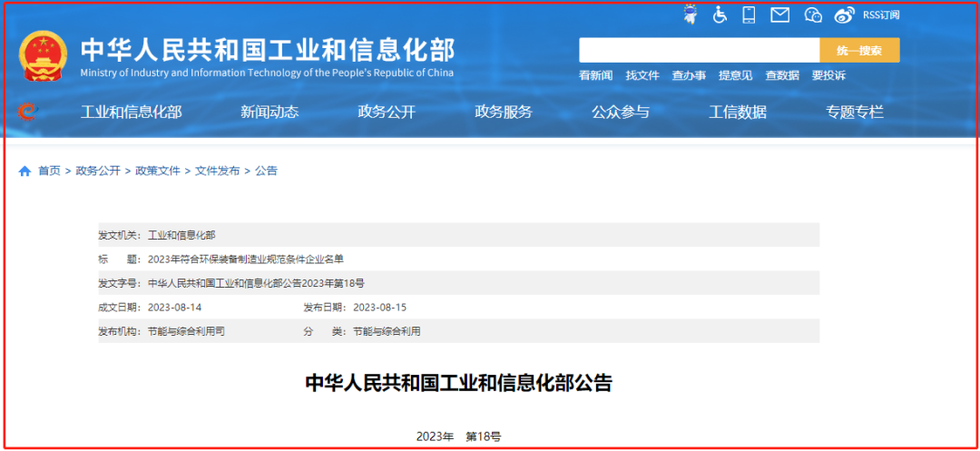Image resolution: width=980 pixels, height=451 pixels.
Task: Open the Weibo icon
Action: point(845,15)
